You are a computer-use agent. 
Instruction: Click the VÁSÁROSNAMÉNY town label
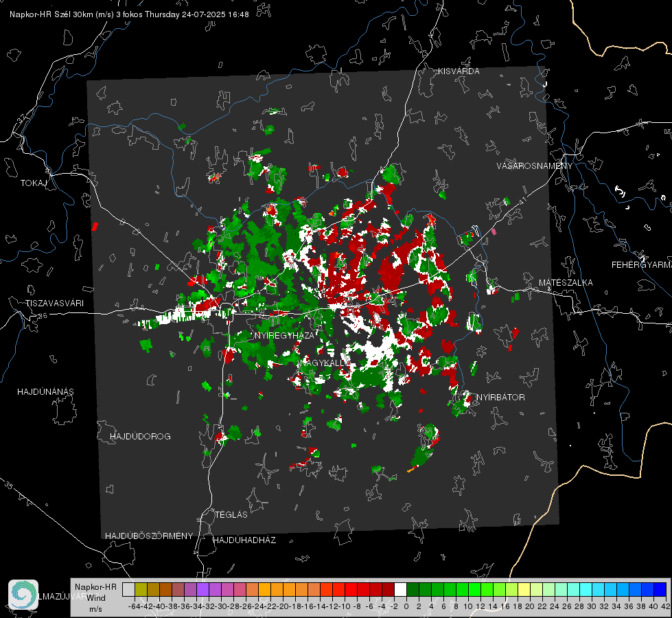coord(535,166)
